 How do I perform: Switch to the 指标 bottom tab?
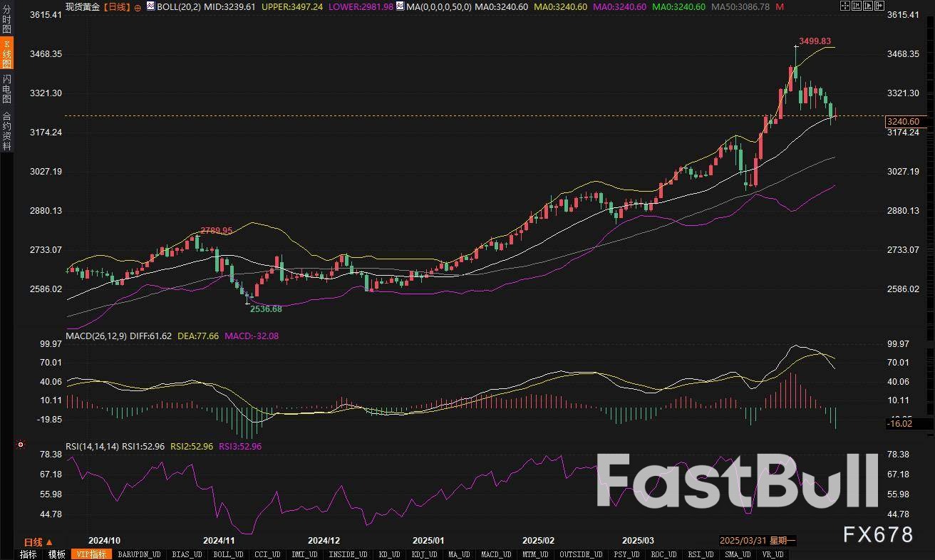click(x=29, y=554)
